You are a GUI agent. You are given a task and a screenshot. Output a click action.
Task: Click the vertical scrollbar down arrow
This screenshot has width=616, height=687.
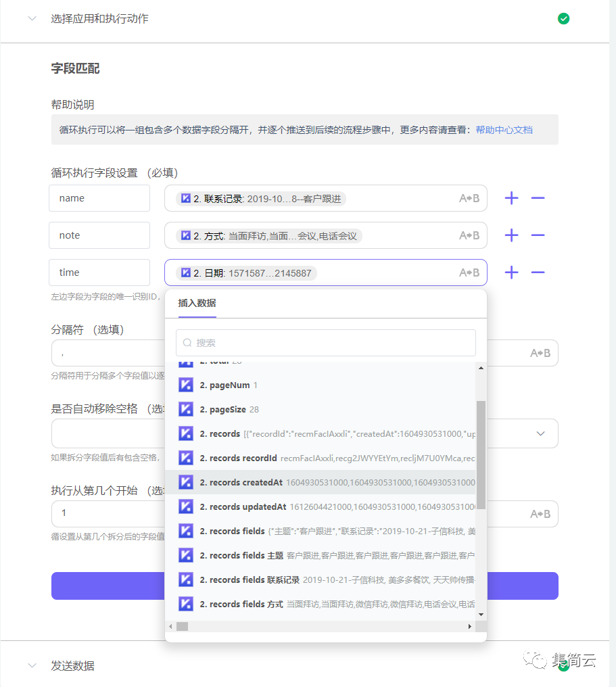pos(481,614)
